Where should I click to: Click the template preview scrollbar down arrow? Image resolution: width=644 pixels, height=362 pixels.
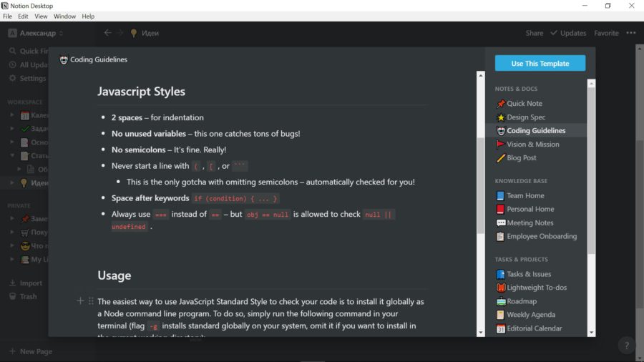pyautogui.click(x=481, y=333)
